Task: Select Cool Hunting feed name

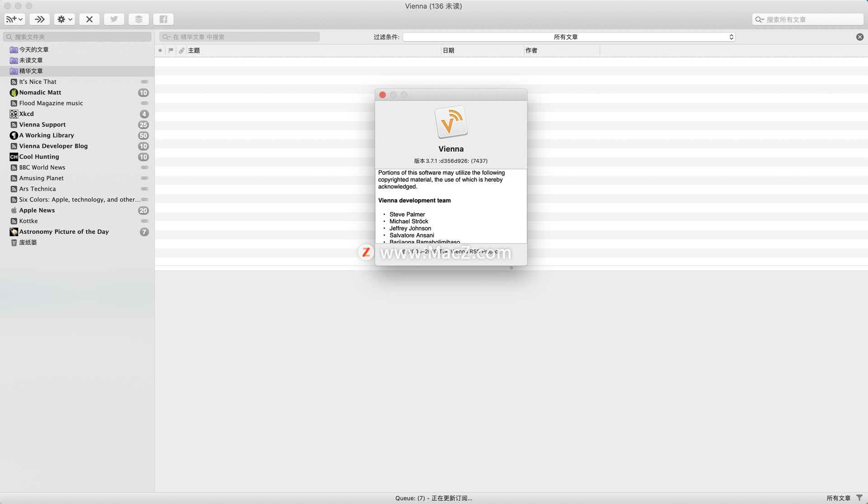Action: click(39, 156)
